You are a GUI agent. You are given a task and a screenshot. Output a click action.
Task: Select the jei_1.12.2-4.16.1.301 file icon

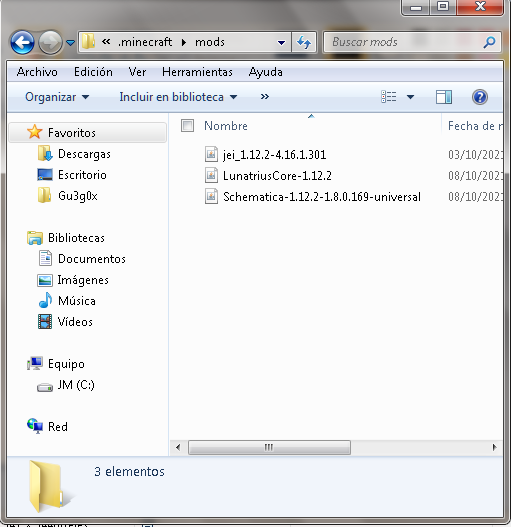211,154
